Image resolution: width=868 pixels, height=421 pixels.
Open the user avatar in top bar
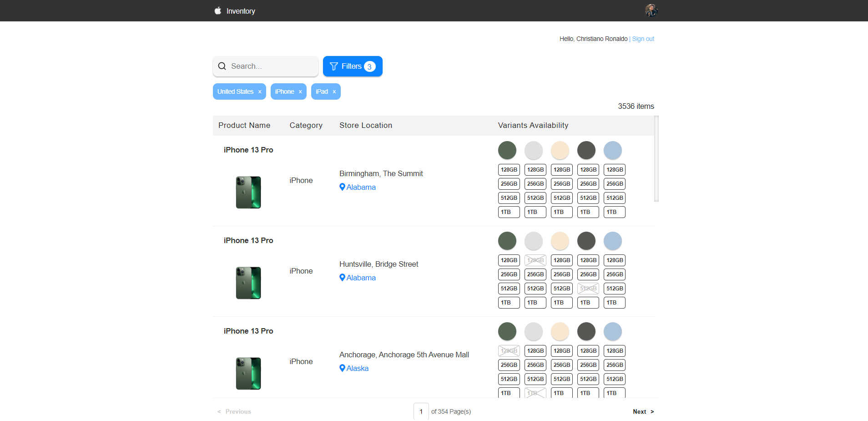[651, 10]
